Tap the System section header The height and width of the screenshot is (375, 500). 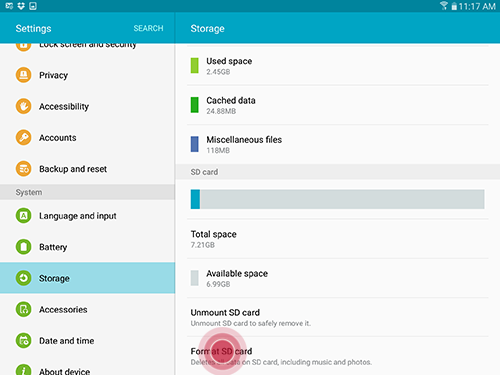[x=87, y=192]
